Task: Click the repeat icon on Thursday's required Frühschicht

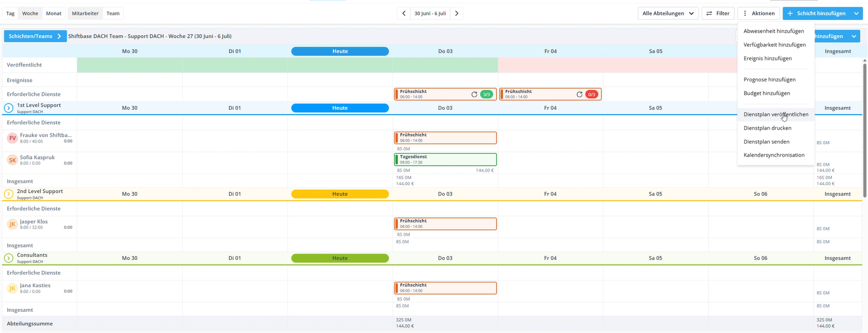Action: (475, 94)
